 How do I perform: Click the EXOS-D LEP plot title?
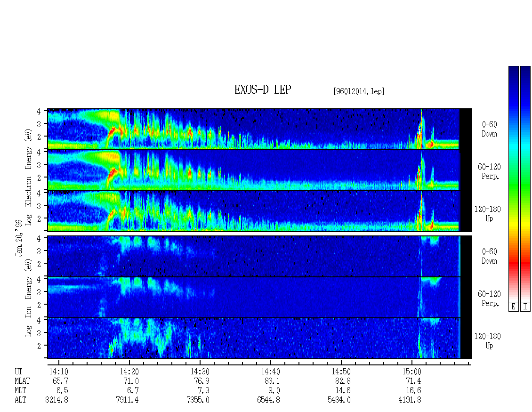(263, 90)
